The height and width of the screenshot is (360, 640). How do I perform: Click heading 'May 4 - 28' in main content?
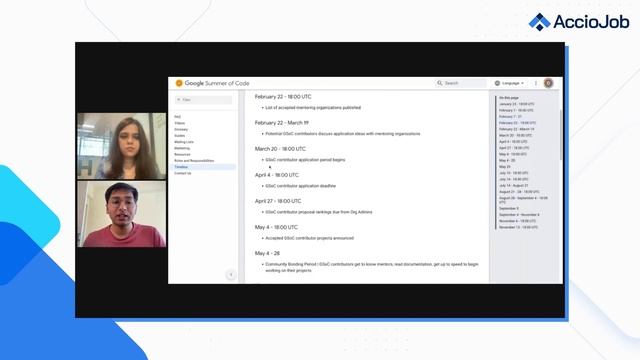pos(267,253)
